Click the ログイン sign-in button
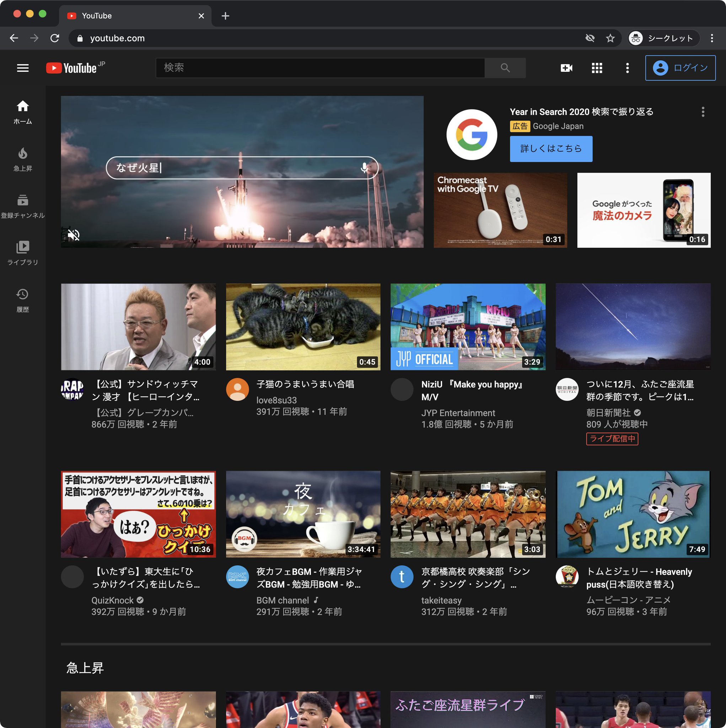This screenshot has height=728, width=726. pos(680,68)
